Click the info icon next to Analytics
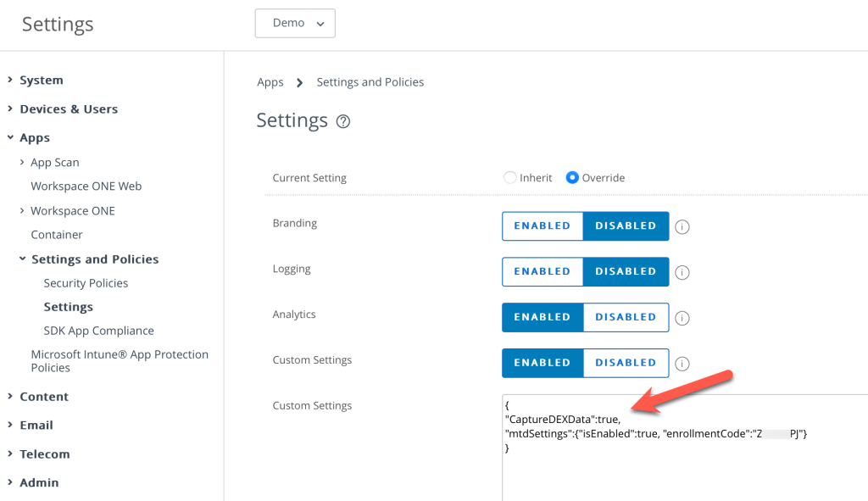Viewport: 868px width, 501px height. 682,318
